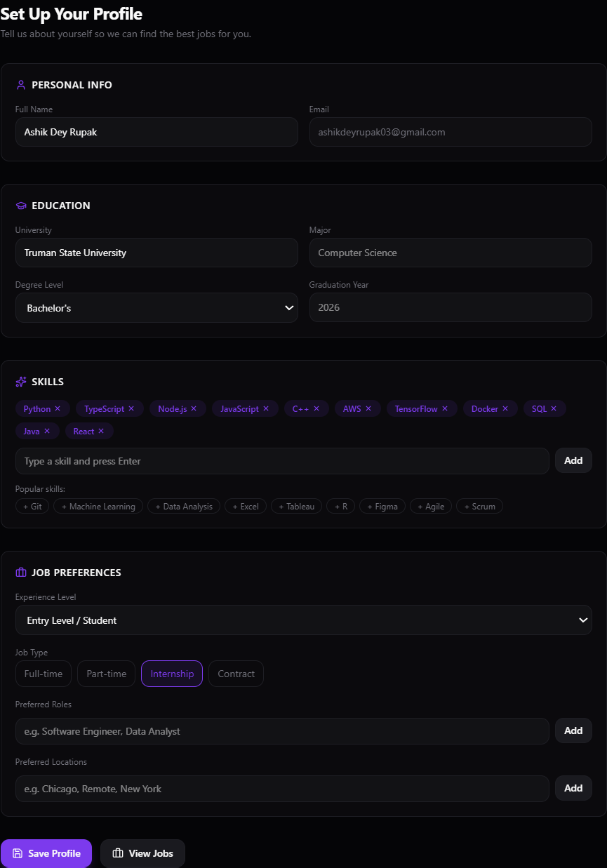This screenshot has height=868, width=607.
Task: Click the x on the AWS tag
Action: (x=368, y=408)
